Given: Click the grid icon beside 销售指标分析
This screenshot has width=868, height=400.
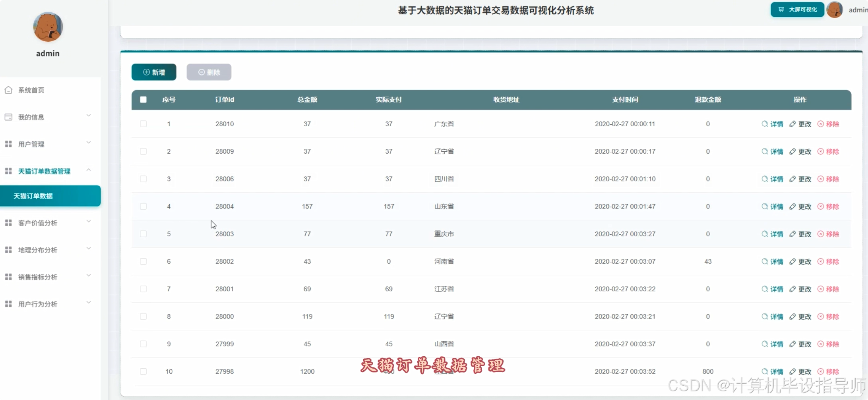Looking at the screenshot, I should point(8,277).
